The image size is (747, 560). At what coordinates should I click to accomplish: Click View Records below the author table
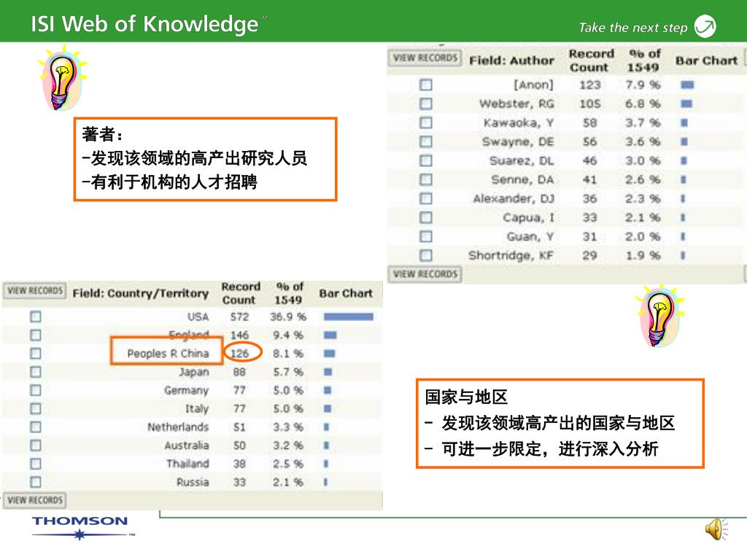click(425, 274)
